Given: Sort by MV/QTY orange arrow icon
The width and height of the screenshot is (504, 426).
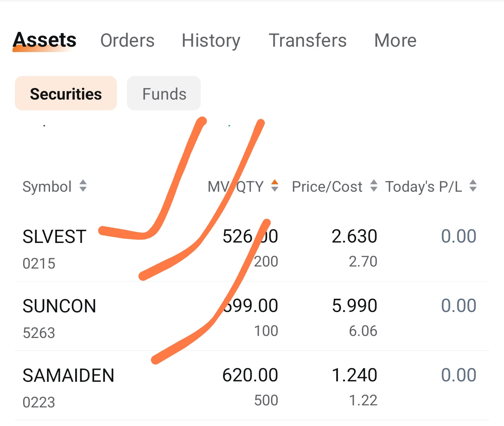Looking at the screenshot, I should tap(275, 186).
